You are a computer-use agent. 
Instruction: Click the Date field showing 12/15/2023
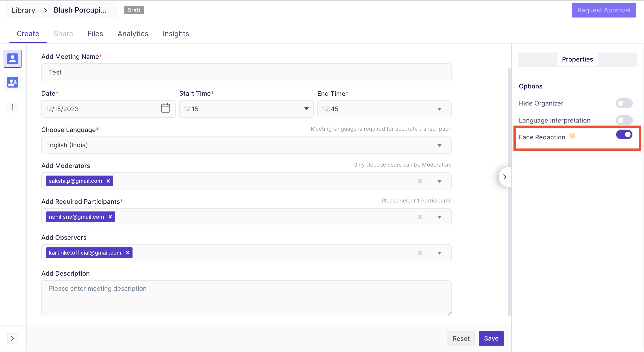(x=108, y=109)
